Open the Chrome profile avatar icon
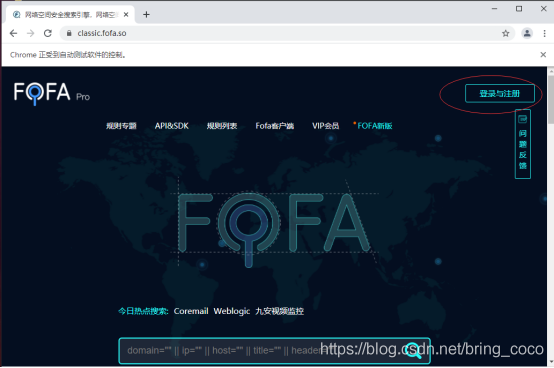 527,33
